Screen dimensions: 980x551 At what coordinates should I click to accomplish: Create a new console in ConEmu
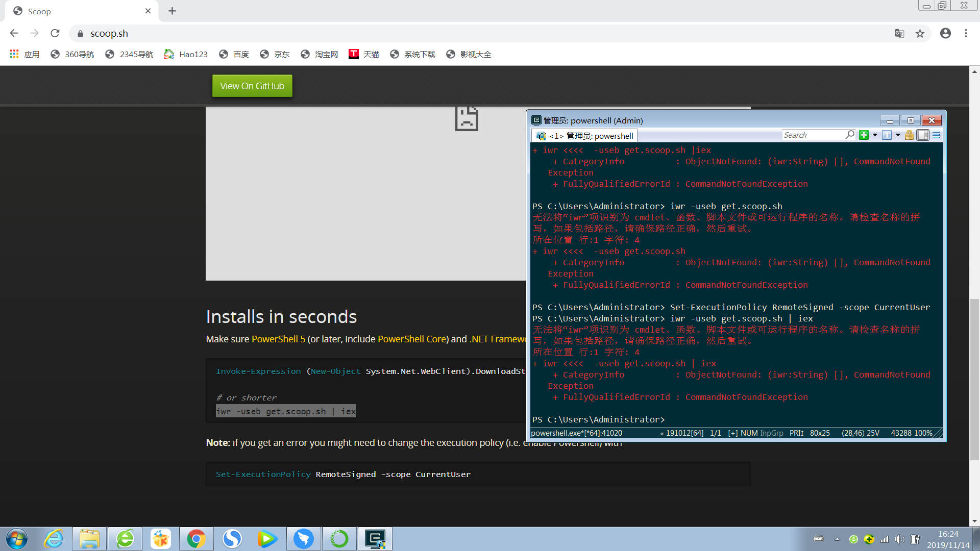864,135
